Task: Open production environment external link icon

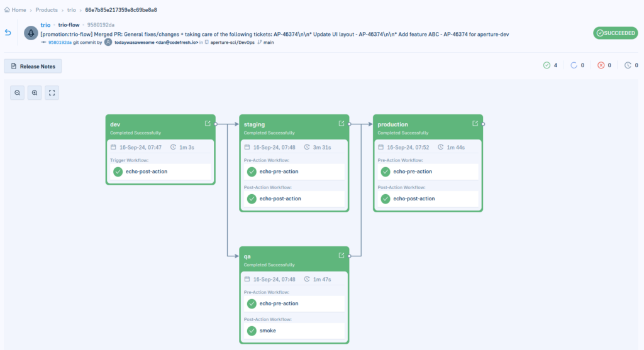Action: [475, 124]
